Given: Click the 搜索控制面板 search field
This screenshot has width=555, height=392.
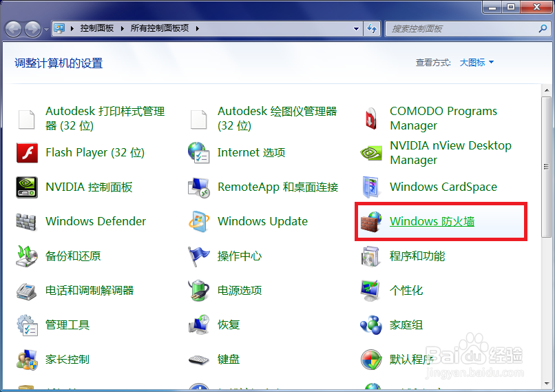Looking at the screenshot, I should point(468,29).
